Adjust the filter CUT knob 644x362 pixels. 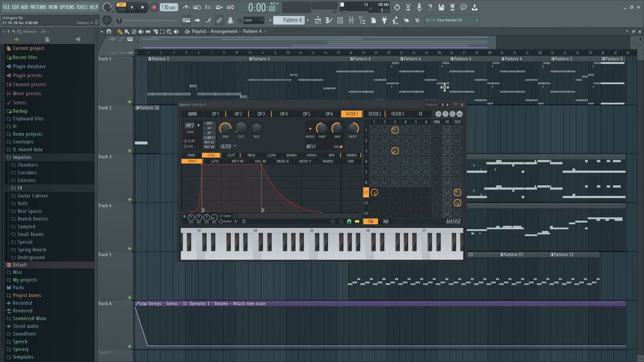click(241, 128)
